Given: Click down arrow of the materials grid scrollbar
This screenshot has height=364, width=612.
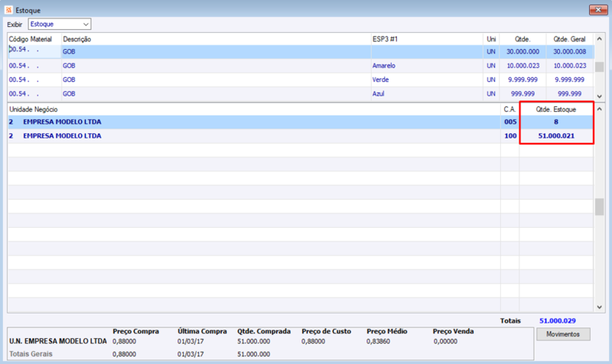Looking at the screenshot, I should (x=600, y=96).
